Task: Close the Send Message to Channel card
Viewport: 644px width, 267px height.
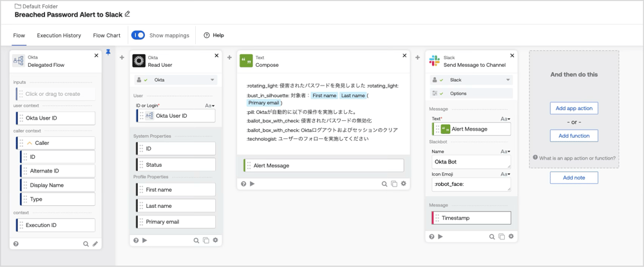Action: click(x=512, y=55)
